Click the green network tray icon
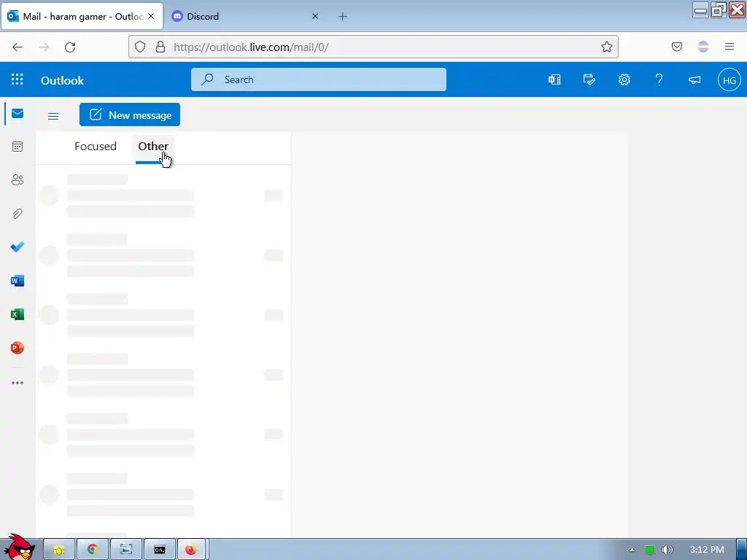 (x=650, y=550)
